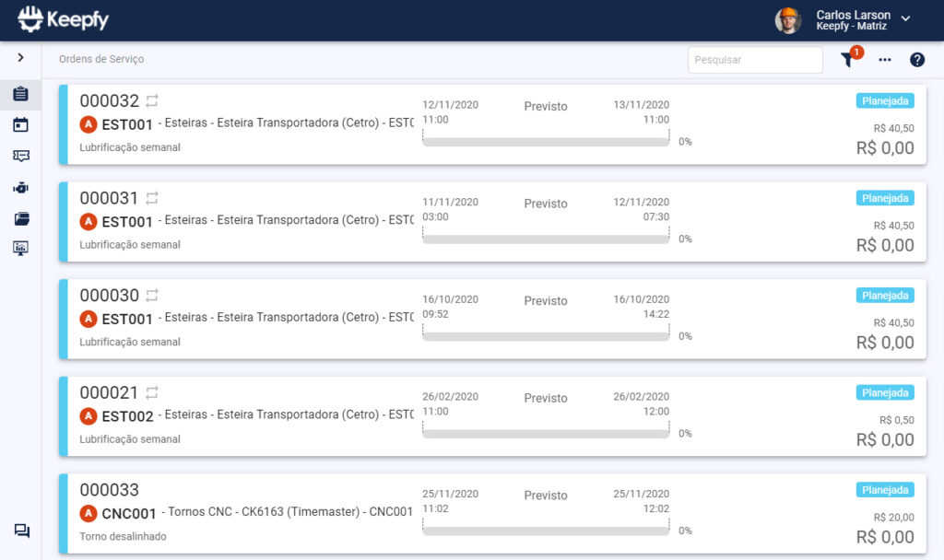
Task: Open the help question mark icon
Action: tap(917, 60)
